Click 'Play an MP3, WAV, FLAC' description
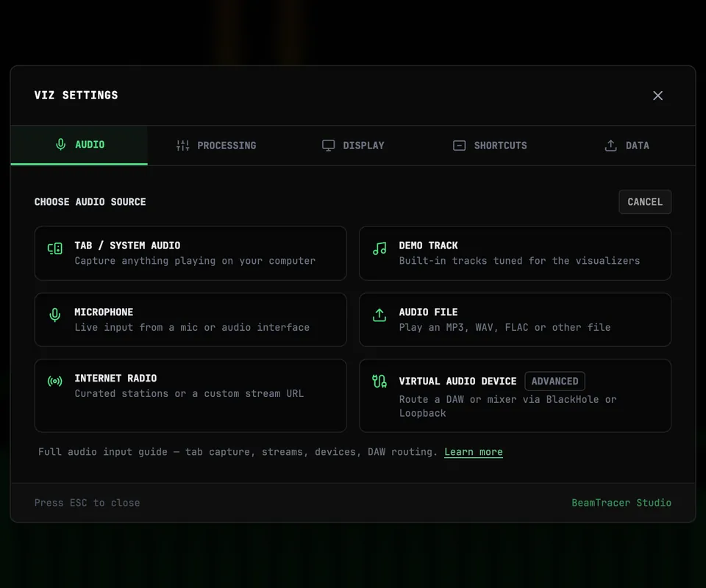The image size is (706, 588). click(x=504, y=328)
